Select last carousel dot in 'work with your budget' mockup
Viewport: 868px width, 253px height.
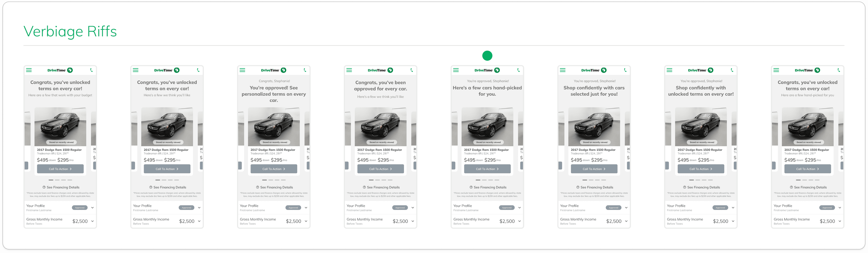coord(70,180)
